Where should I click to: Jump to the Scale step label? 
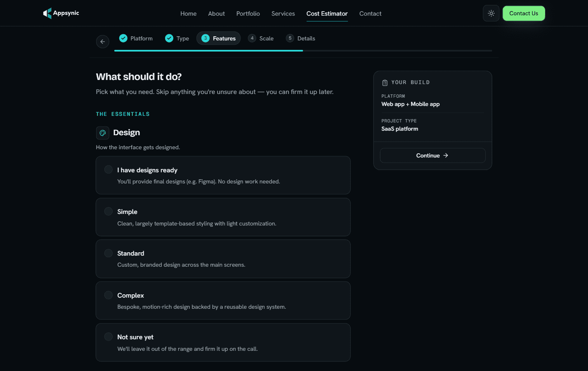pyautogui.click(x=267, y=38)
